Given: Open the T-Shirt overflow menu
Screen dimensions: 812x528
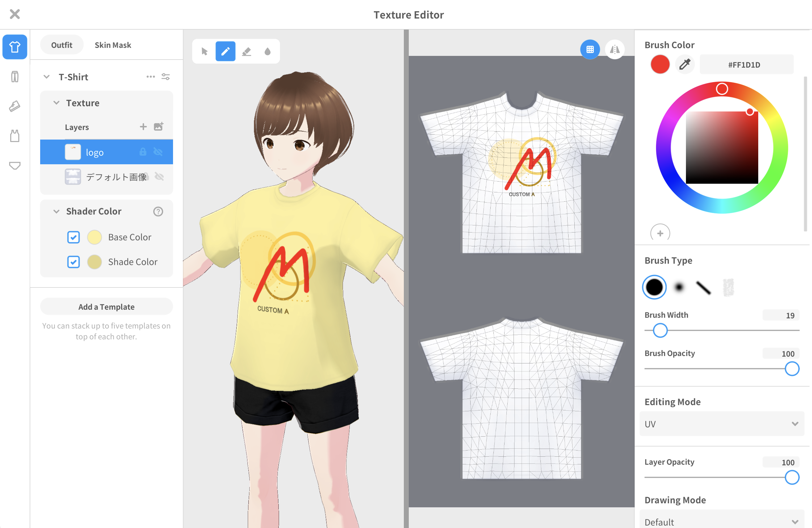Looking at the screenshot, I should (x=150, y=77).
